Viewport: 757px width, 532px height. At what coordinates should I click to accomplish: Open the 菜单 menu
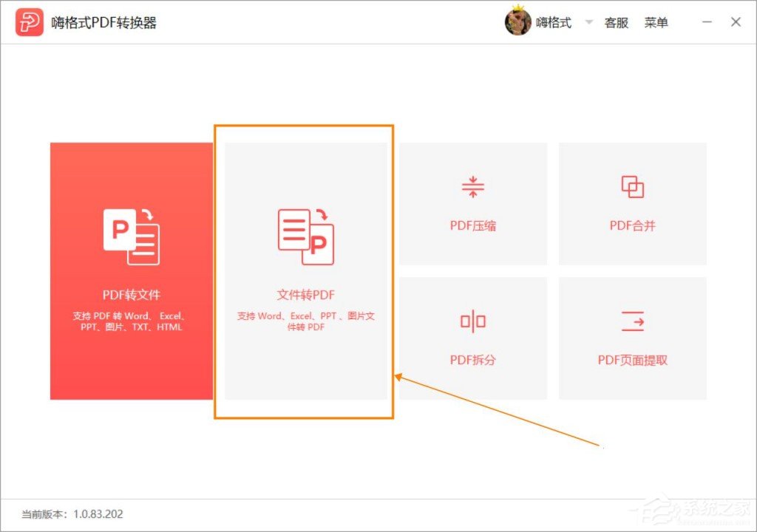(657, 22)
